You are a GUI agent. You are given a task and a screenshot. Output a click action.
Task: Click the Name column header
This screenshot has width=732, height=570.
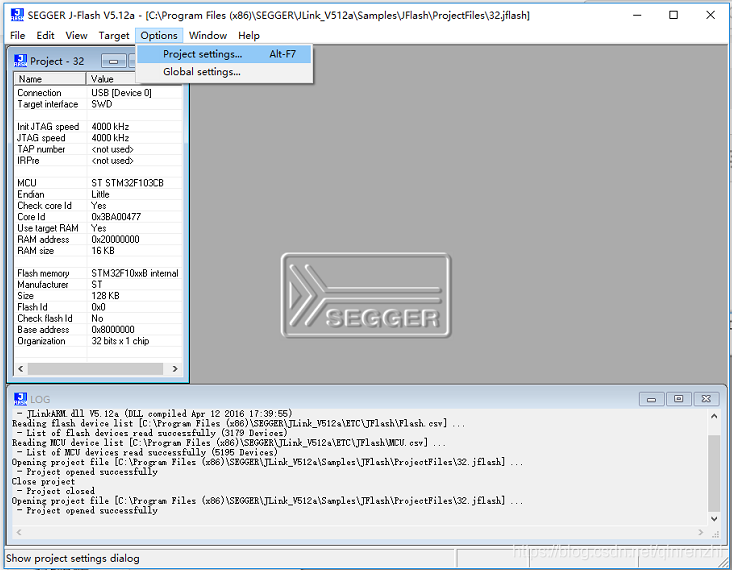50,79
